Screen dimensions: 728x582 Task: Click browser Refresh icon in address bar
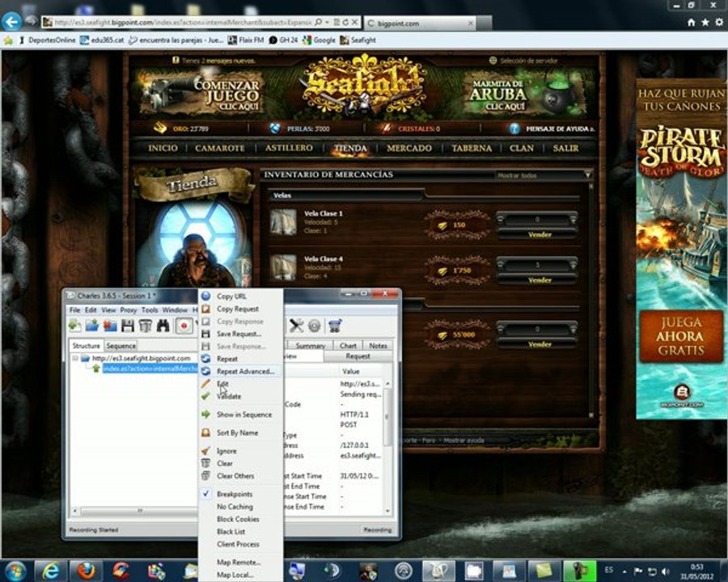[346, 23]
